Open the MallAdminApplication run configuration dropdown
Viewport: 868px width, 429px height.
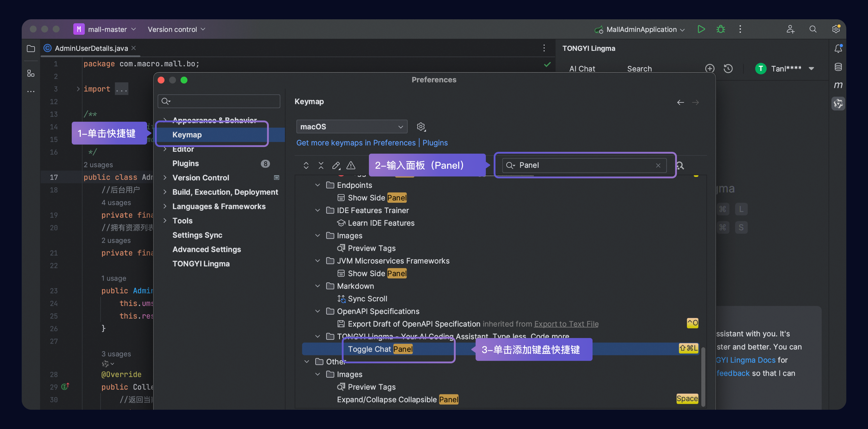coord(640,29)
